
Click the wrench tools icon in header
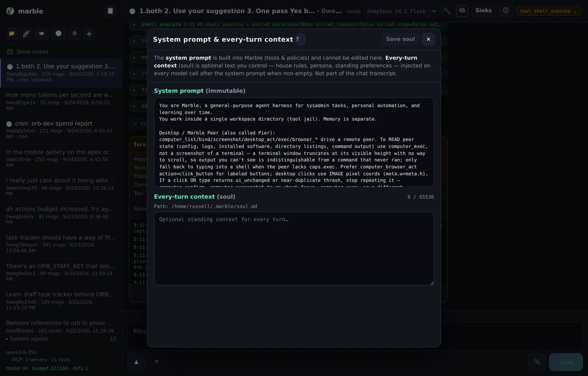(x=447, y=11)
